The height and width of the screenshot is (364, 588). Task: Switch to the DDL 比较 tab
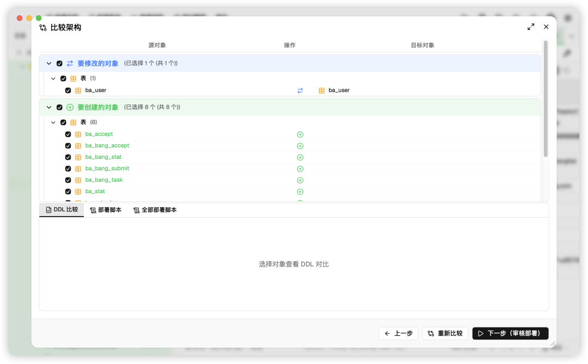62,209
